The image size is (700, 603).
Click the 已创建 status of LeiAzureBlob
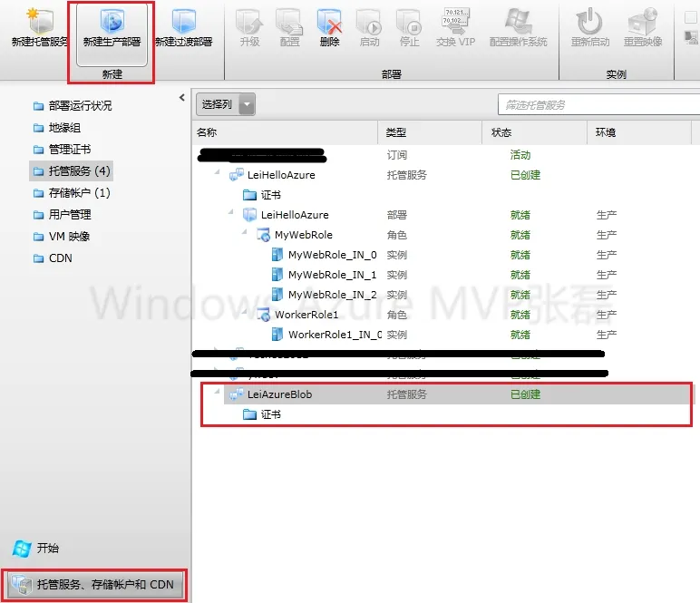525,394
